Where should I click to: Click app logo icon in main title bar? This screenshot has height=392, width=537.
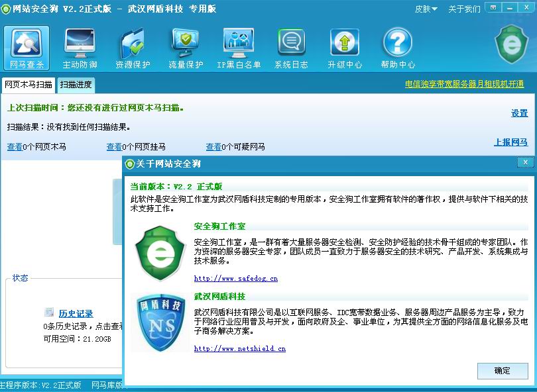[x=6, y=9]
